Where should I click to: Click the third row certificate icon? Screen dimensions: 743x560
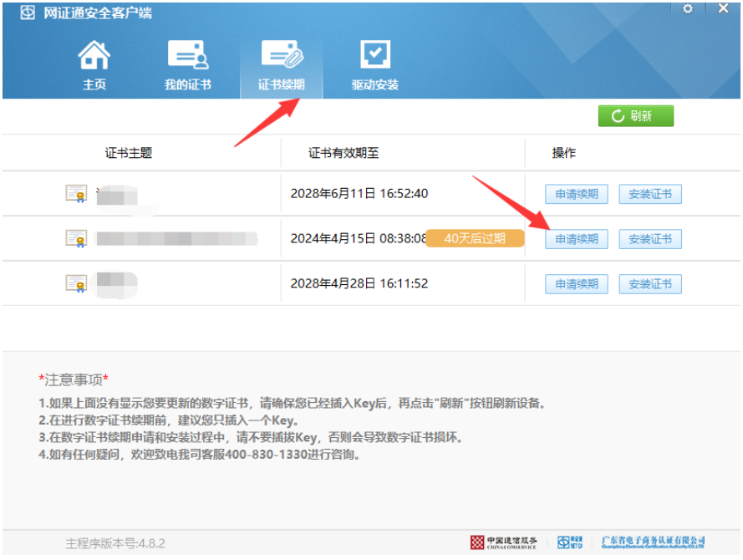(76, 284)
